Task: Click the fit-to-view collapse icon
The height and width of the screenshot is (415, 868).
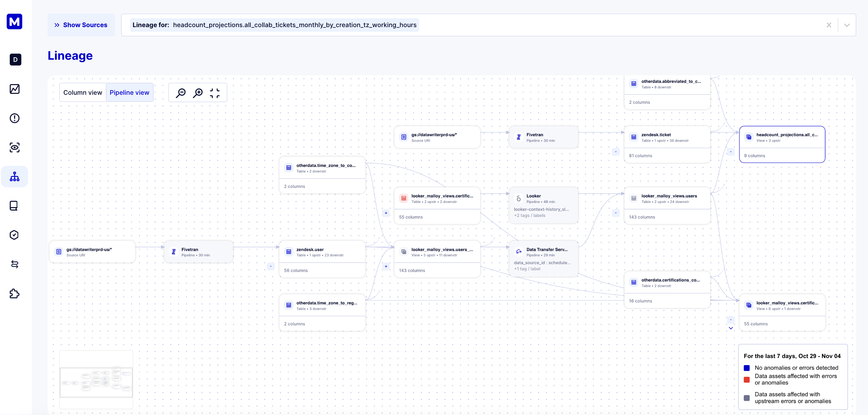Action: tap(215, 93)
